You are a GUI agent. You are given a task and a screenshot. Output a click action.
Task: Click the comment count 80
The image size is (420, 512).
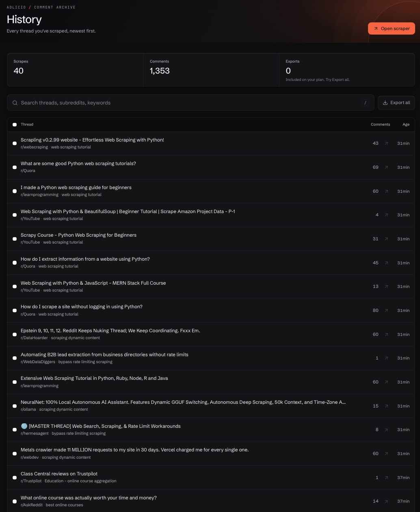click(x=375, y=310)
